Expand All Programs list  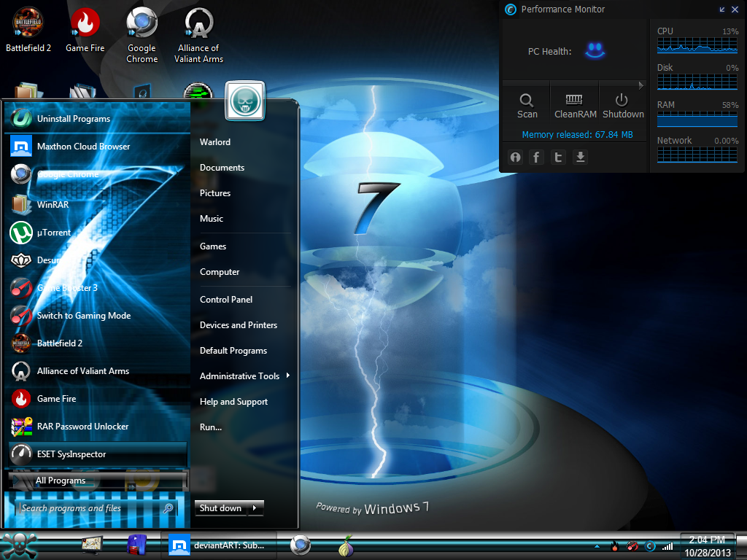(61, 481)
